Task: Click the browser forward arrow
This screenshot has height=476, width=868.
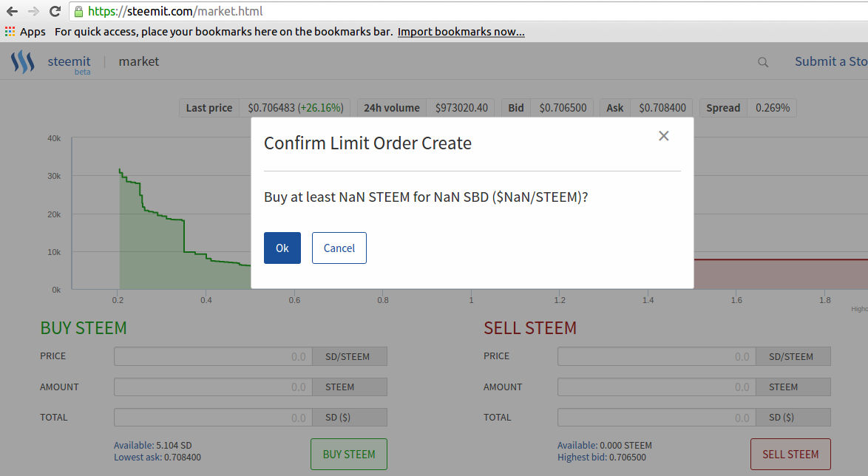Action: pos(33,11)
